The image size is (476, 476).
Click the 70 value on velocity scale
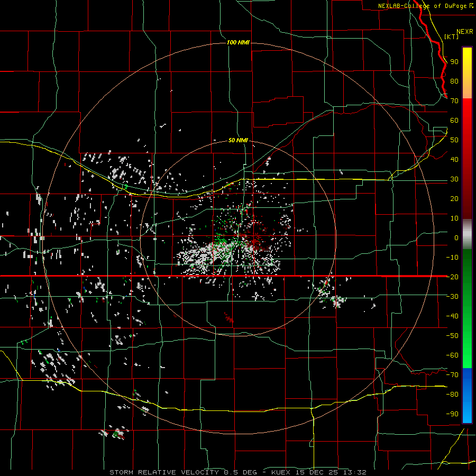coord(454,101)
